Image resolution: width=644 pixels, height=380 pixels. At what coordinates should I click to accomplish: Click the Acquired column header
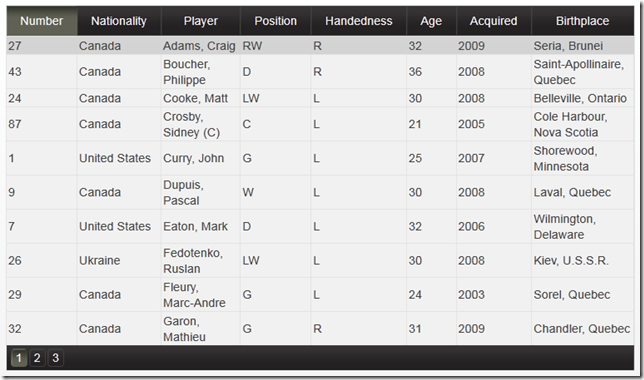494,21
